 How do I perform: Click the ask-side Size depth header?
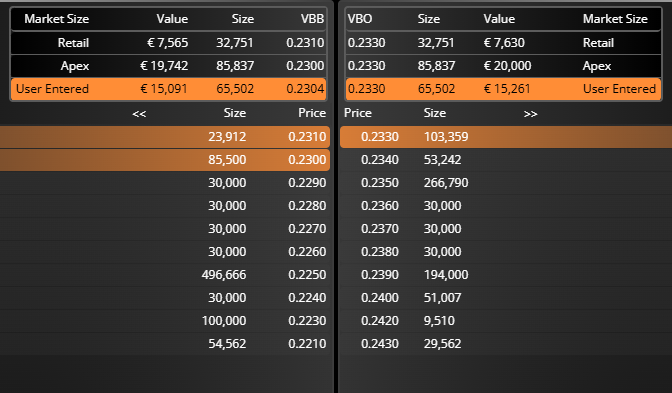(x=435, y=113)
